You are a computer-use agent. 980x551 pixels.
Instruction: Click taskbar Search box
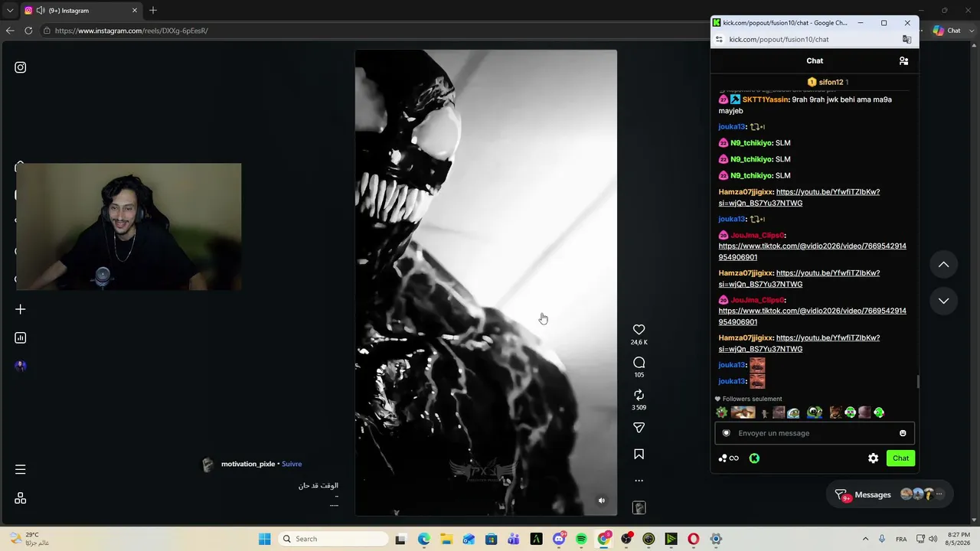point(333,539)
